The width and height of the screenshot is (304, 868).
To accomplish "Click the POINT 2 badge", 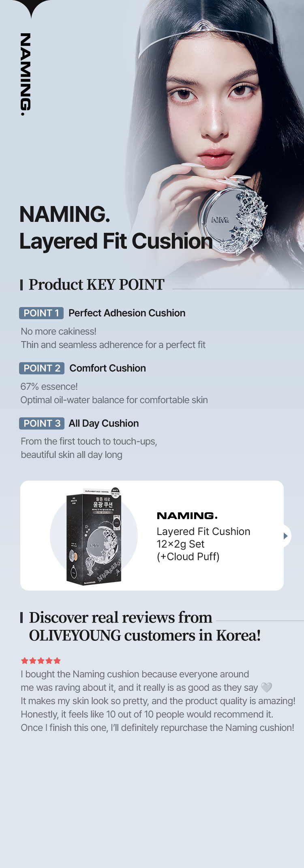I will pos(42,368).
